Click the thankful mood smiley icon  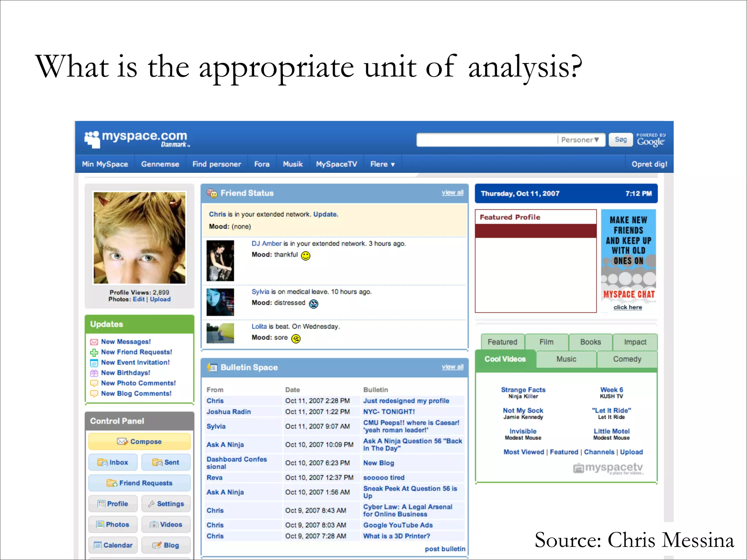point(306,256)
